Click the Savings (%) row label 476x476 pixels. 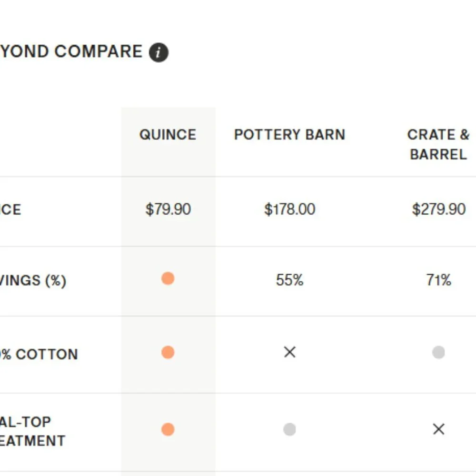32,280
